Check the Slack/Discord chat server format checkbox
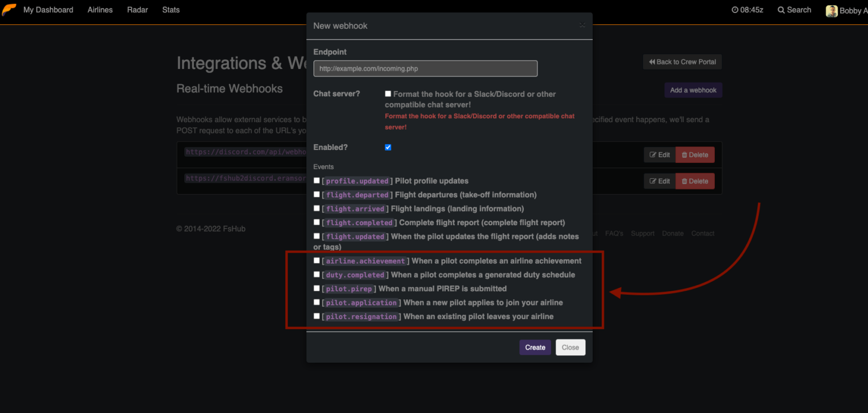The height and width of the screenshot is (413, 868). point(388,93)
